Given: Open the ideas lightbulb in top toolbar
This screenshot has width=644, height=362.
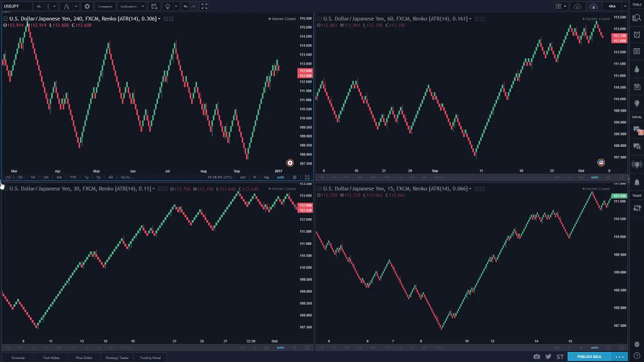Looking at the screenshot, I should [168, 7].
